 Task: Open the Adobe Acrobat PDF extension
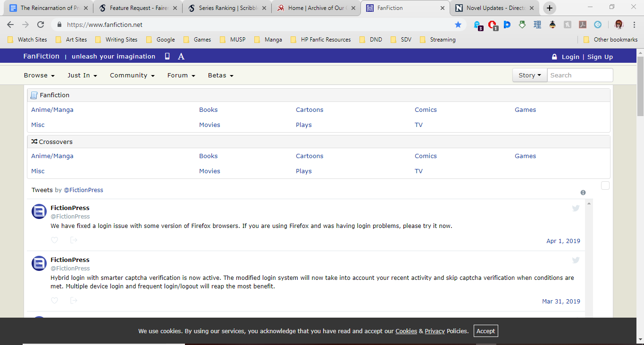coord(583,25)
